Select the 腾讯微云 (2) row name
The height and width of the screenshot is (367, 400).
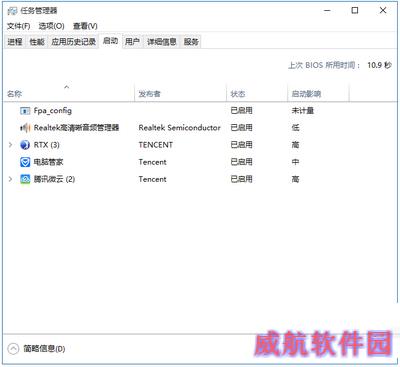[x=54, y=179]
